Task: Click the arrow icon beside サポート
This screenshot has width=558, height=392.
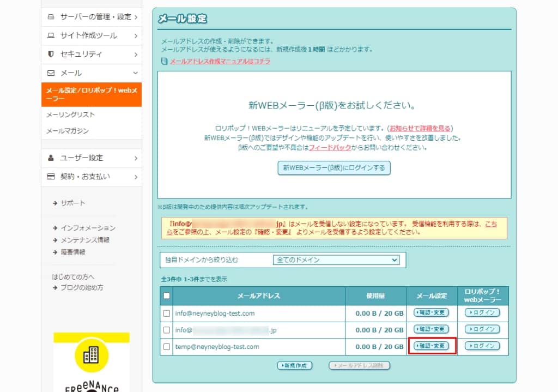Action: pyautogui.click(x=55, y=203)
